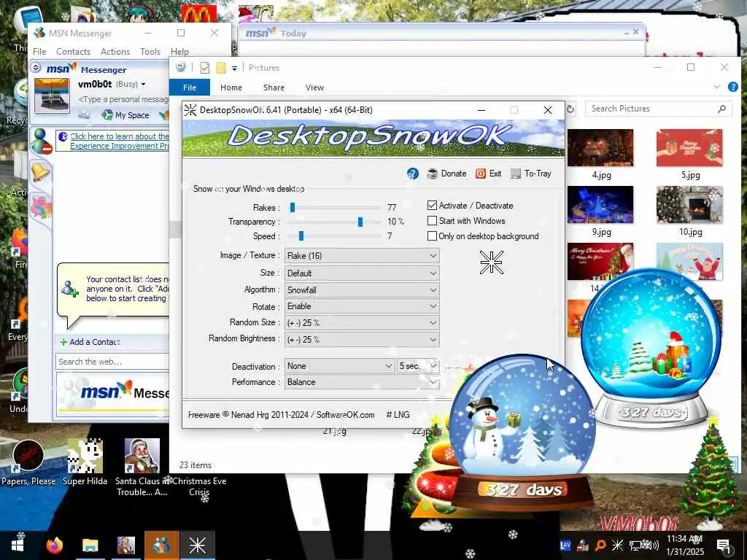This screenshot has width=747, height=560.
Task: Open Home tab in Pictures window
Action: pyautogui.click(x=231, y=87)
